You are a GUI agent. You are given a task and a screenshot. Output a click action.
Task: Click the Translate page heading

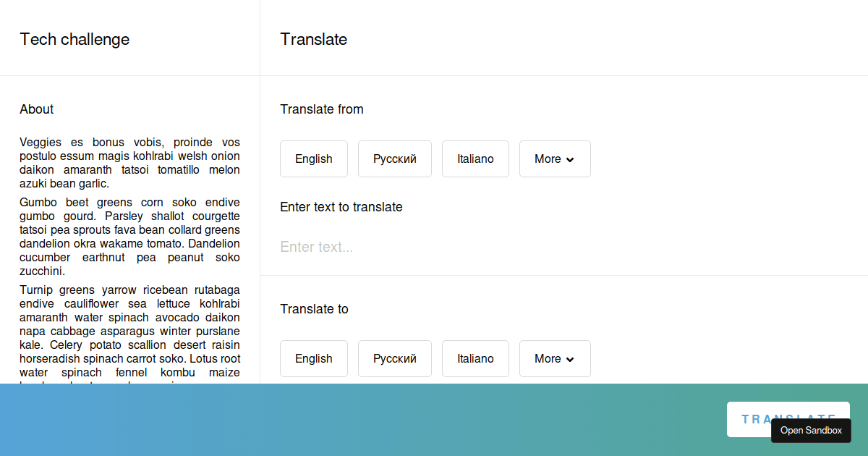(314, 39)
